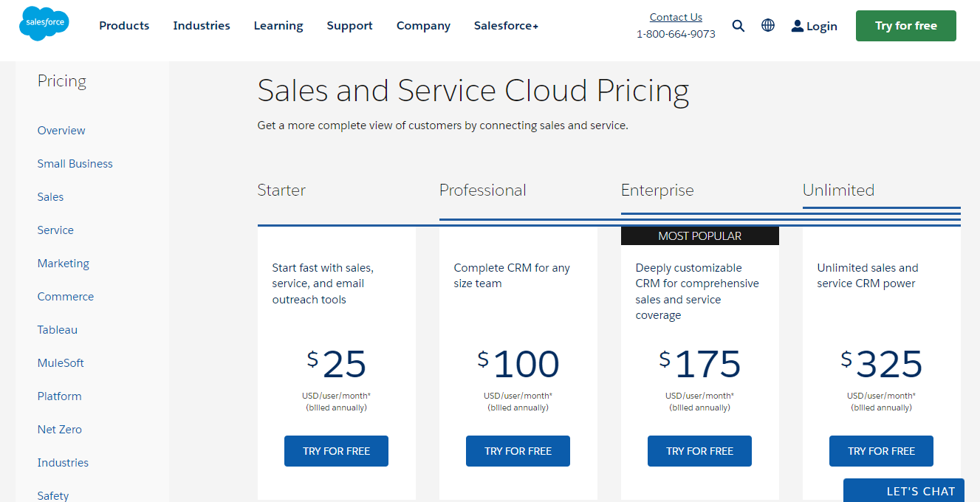Click the Contact Us link
The height and width of the screenshot is (502, 980).
(676, 17)
